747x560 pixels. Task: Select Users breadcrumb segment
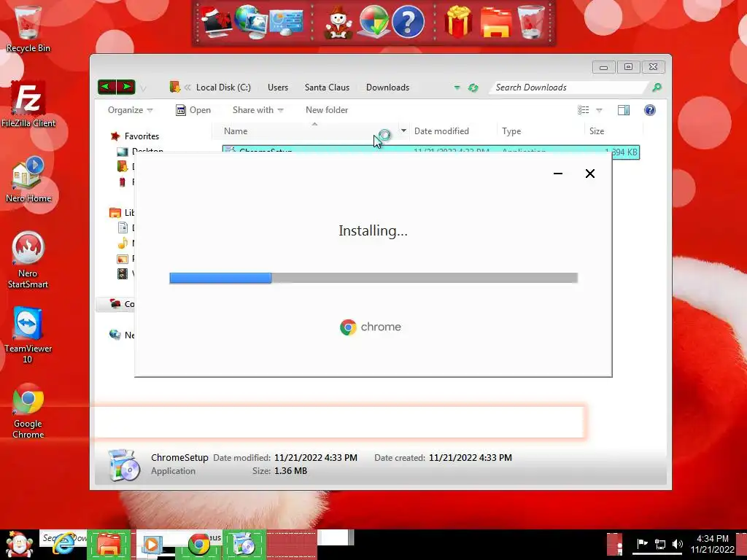point(278,87)
